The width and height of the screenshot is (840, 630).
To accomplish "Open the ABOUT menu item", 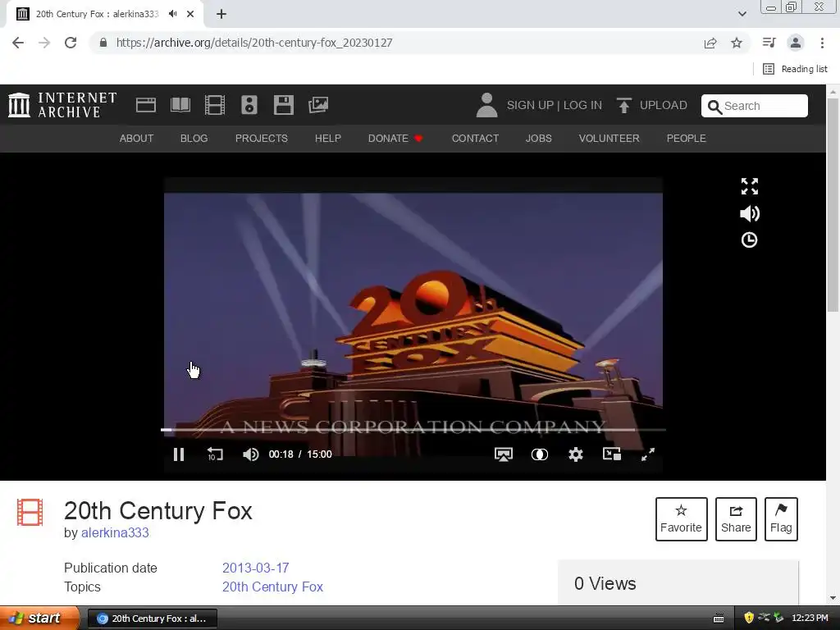I will pos(137,138).
